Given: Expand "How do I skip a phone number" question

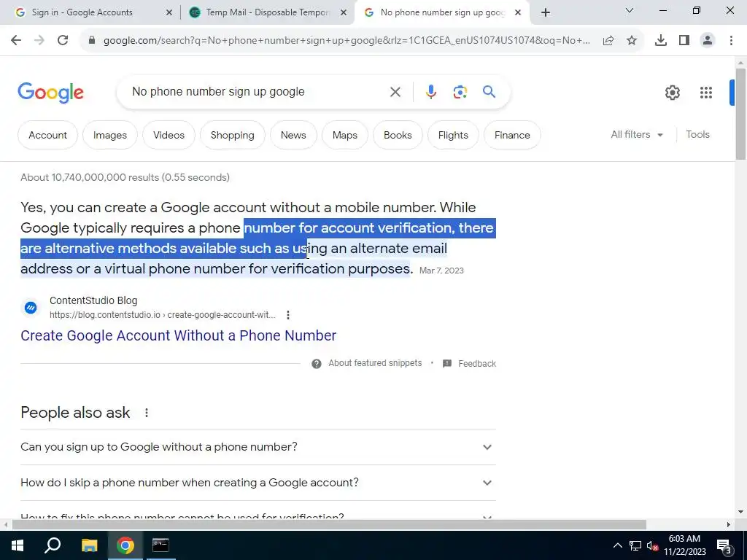Looking at the screenshot, I should [258, 483].
